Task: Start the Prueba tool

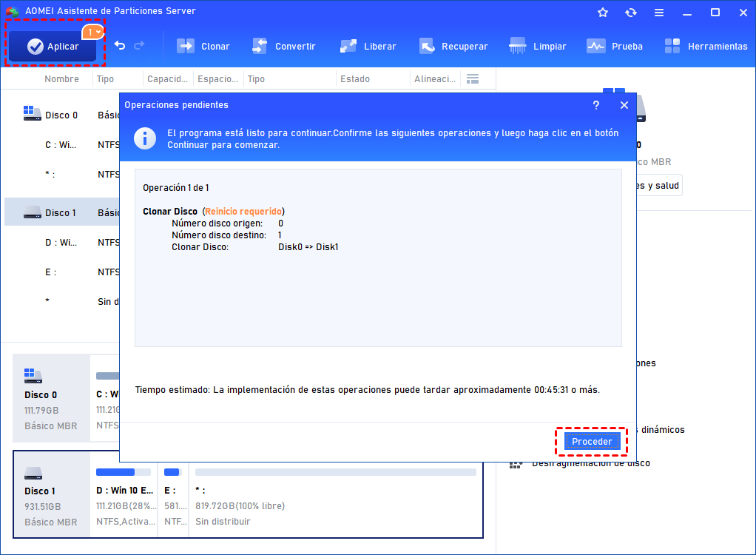Action: 615,47
